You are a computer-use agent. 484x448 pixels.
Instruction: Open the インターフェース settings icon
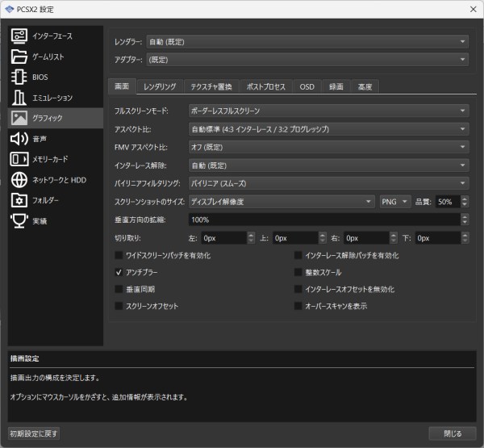(19, 36)
